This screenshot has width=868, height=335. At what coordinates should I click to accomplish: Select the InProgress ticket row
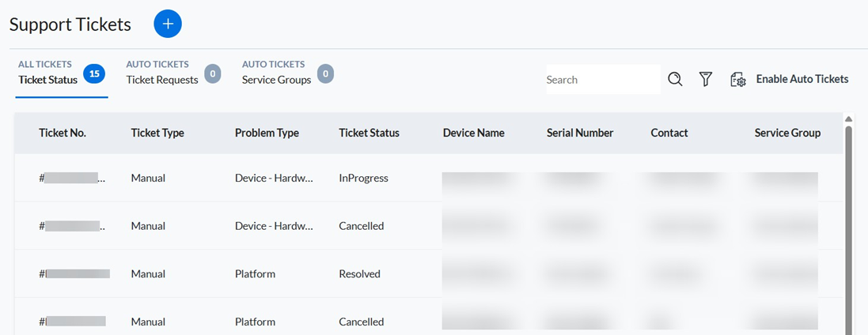[x=429, y=178]
